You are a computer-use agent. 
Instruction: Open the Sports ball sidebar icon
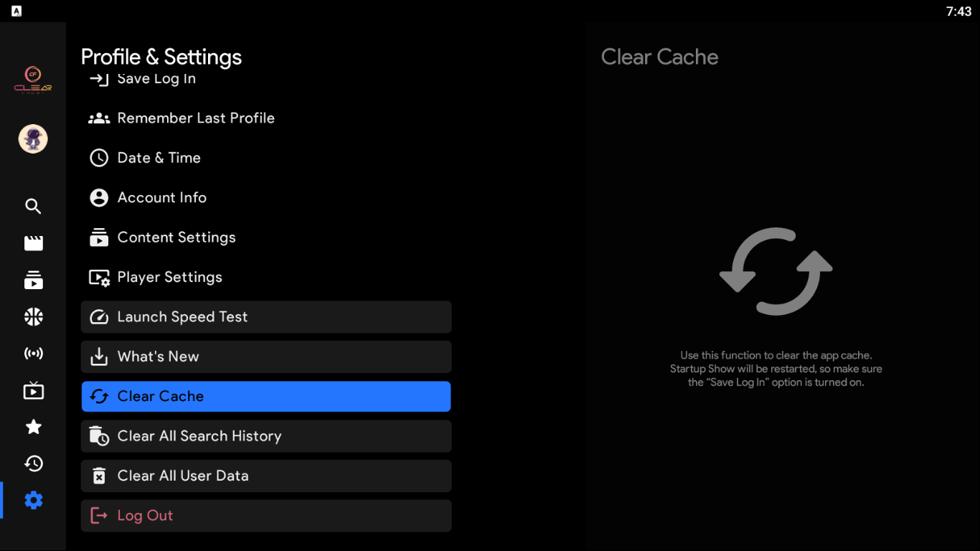[33, 317]
